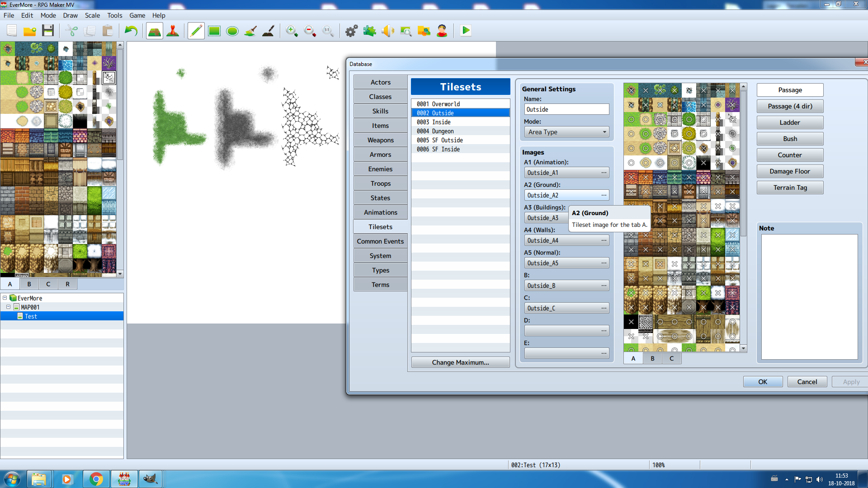Click the Change Maximum button

click(x=460, y=362)
